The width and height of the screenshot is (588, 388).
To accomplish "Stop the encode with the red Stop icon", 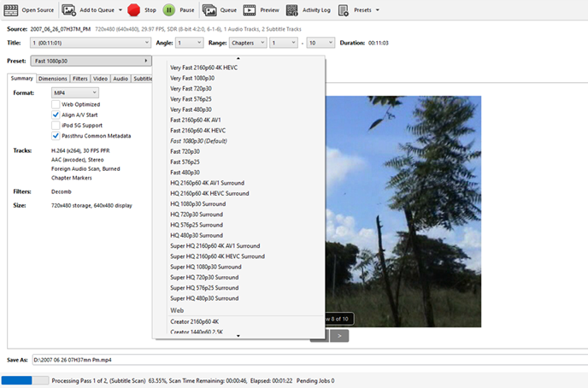I will pos(134,10).
